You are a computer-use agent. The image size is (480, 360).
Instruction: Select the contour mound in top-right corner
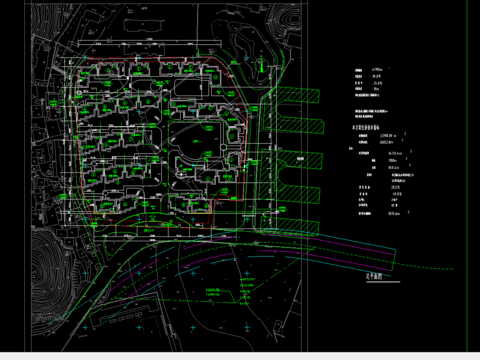click(285, 20)
